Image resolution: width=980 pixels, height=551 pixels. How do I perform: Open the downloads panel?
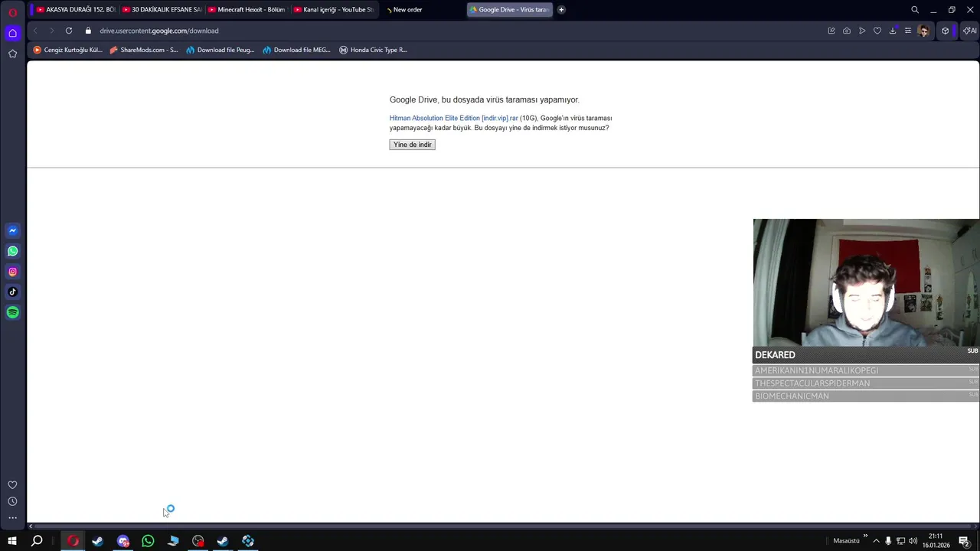[x=893, y=31]
